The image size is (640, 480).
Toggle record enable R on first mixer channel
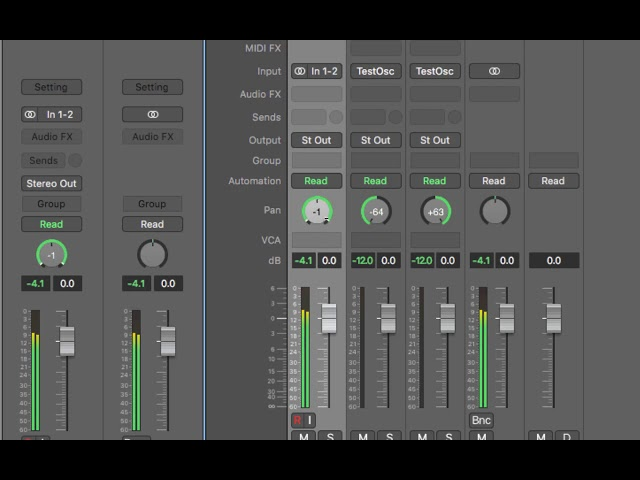297,420
